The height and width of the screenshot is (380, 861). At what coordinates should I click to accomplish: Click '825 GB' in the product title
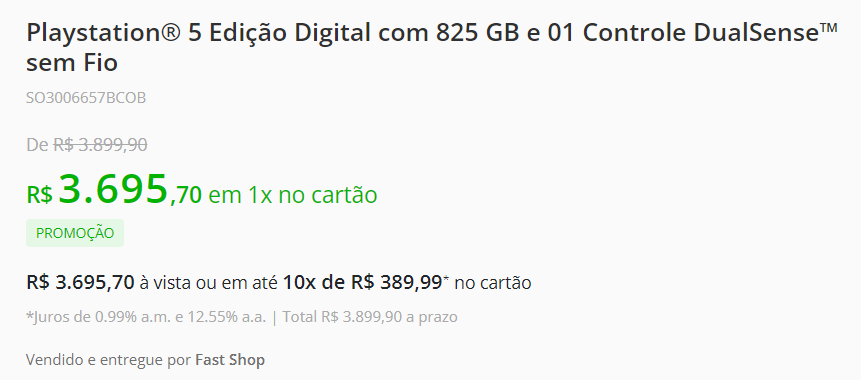[478, 33]
